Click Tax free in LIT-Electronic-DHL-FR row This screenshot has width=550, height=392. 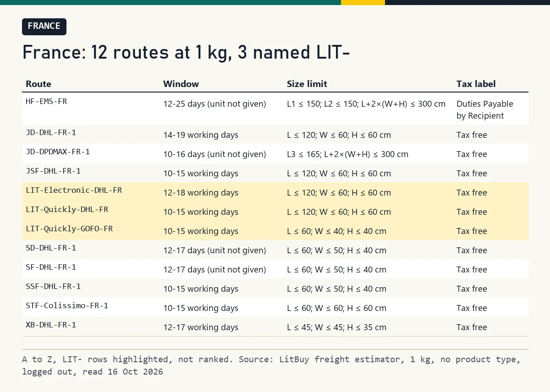pyautogui.click(x=472, y=193)
